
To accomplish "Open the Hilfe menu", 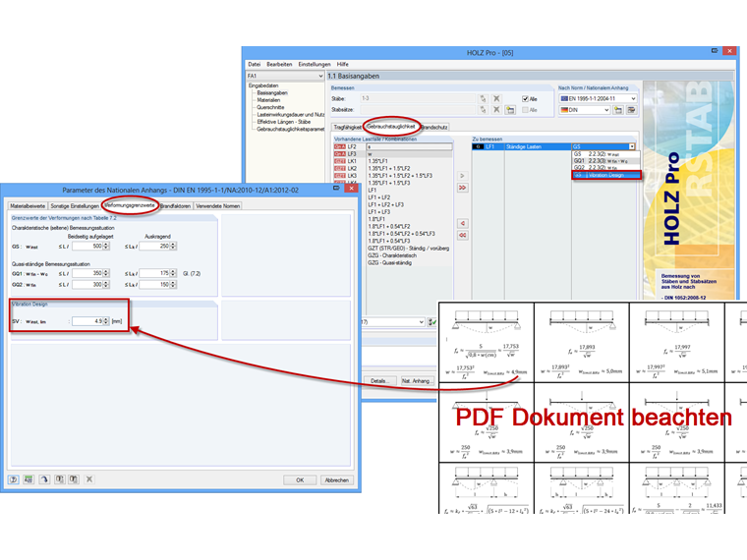I will [342, 64].
